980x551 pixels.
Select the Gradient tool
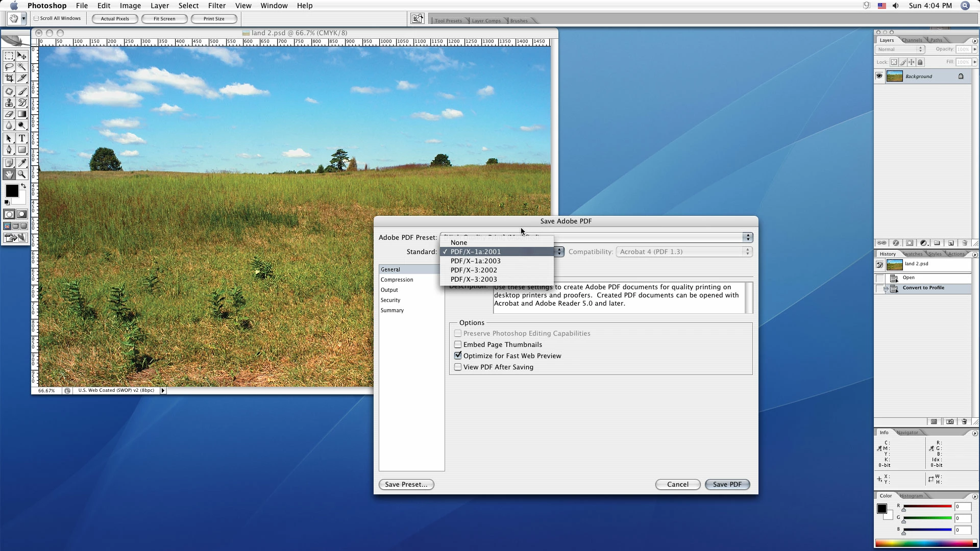pos(22,114)
